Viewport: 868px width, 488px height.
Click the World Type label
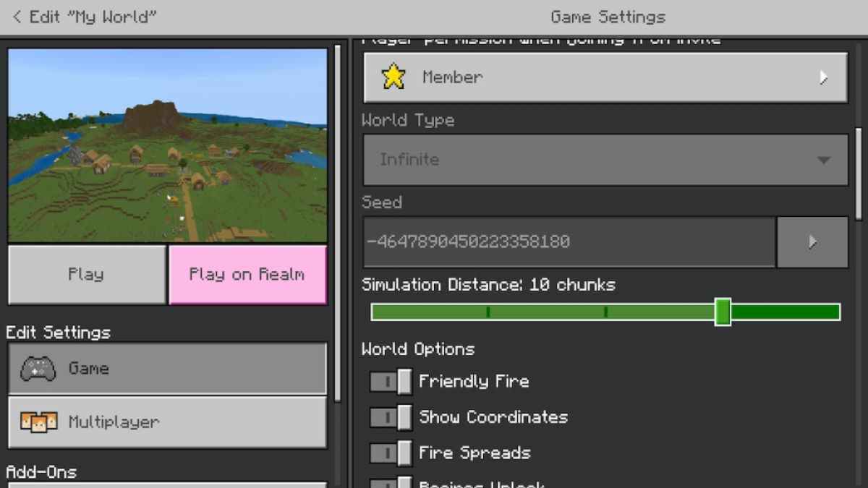(408, 121)
